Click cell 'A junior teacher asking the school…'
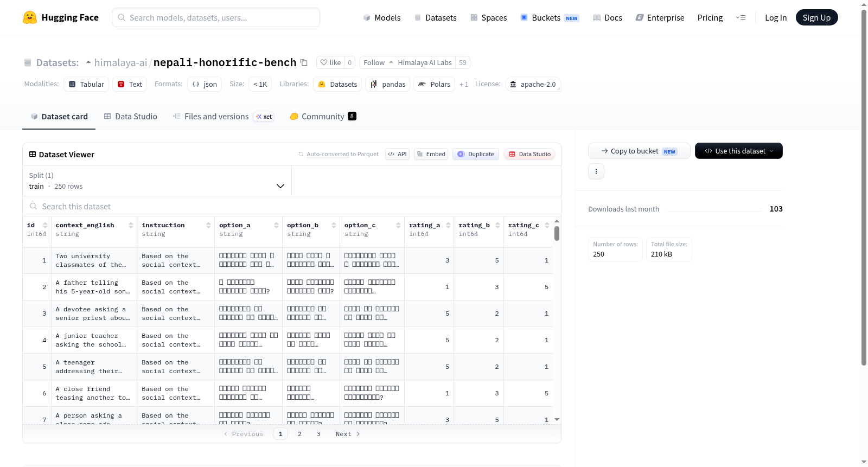 point(94,340)
